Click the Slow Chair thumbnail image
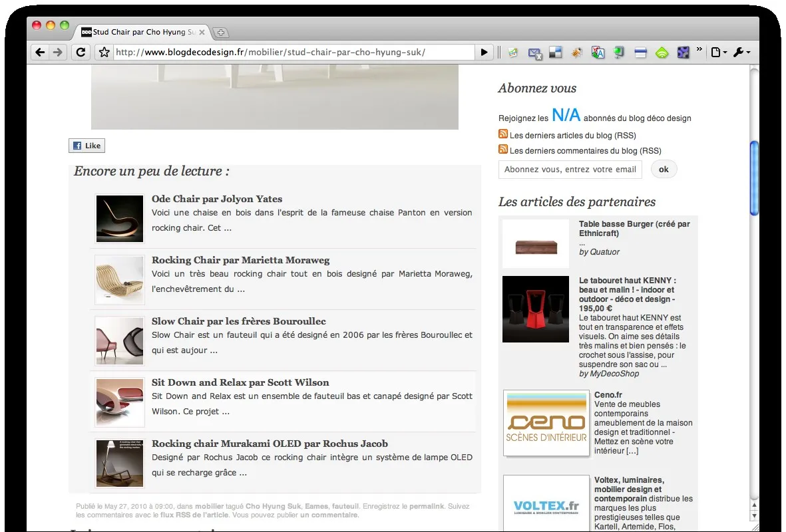Image resolution: width=786 pixels, height=532 pixels. click(120, 341)
